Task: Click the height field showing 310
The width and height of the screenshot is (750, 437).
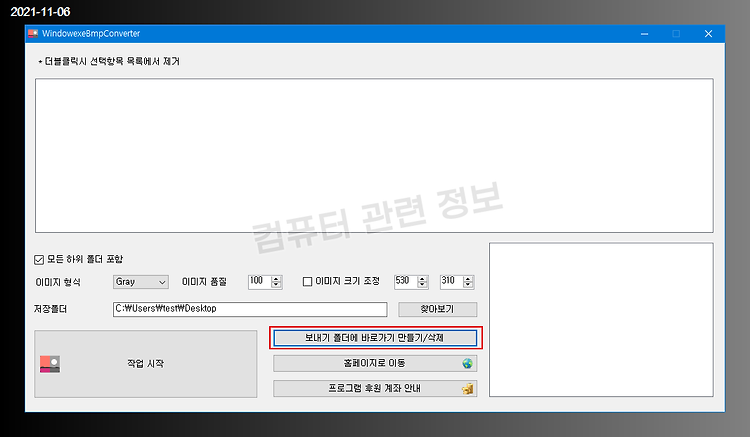Action: pos(452,282)
